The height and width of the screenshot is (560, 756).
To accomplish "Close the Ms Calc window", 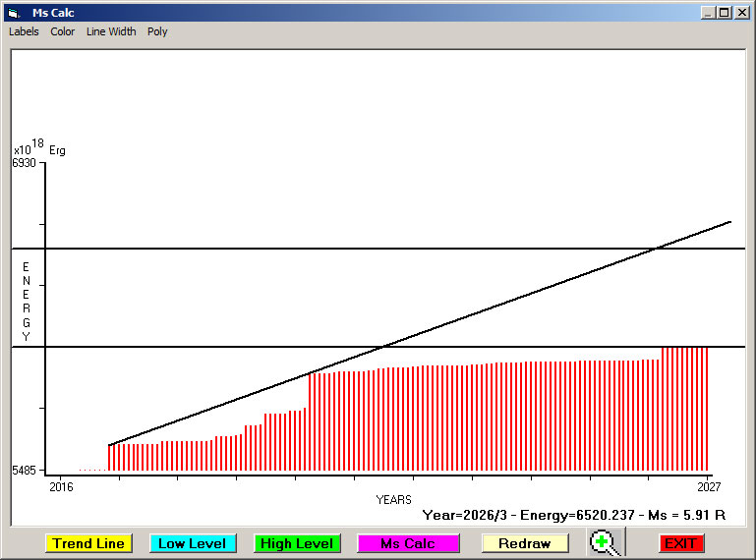I will 741,13.
